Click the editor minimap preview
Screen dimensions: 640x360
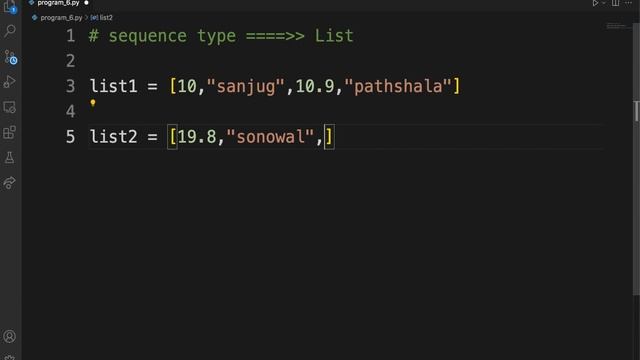tap(617, 26)
